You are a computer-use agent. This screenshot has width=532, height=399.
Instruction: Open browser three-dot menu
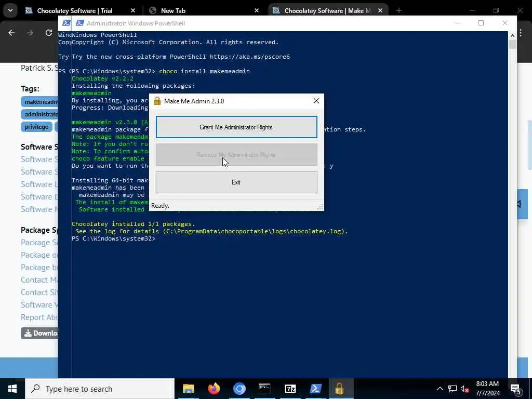tap(521, 33)
